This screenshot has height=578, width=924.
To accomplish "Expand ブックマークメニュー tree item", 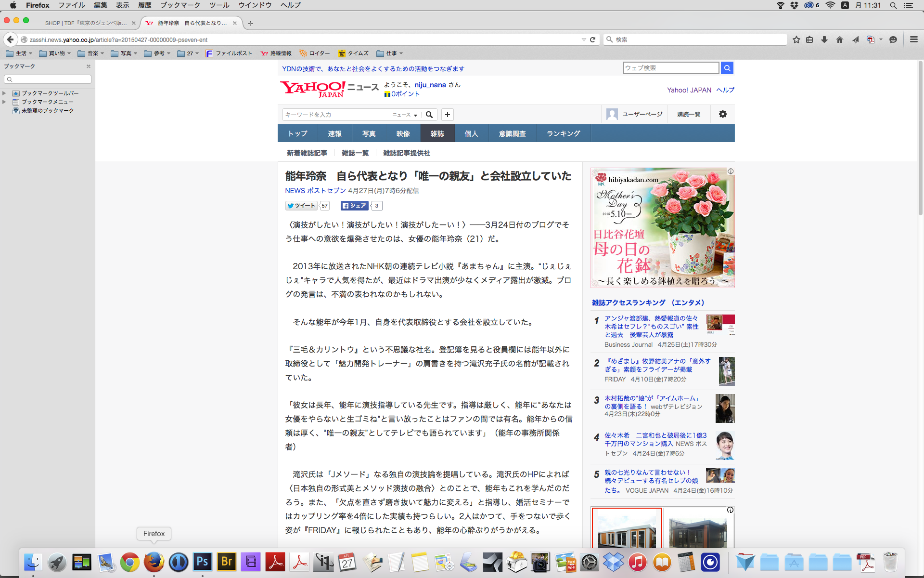I will click(4, 102).
